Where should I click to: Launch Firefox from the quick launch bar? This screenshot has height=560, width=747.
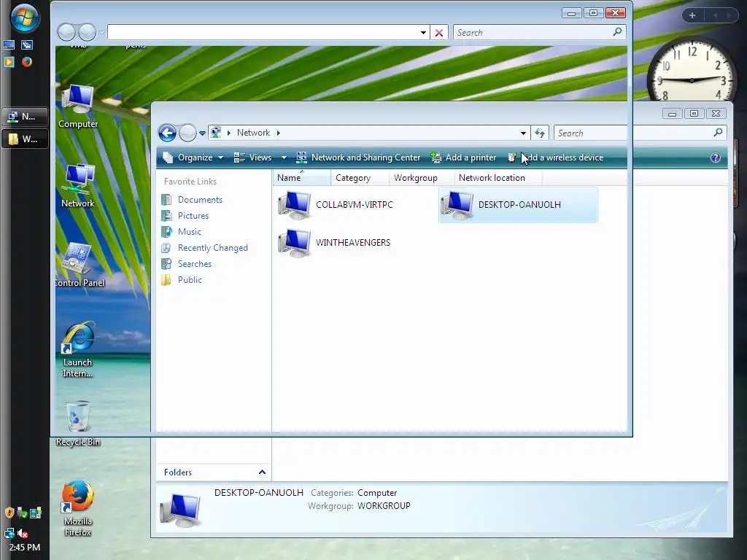pyautogui.click(x=27, y=62)
